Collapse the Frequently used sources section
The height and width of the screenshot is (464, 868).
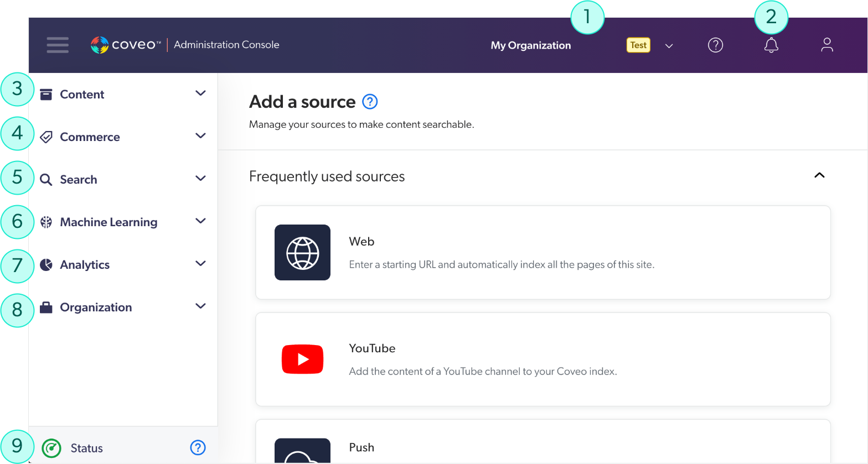tap(820, 175)
